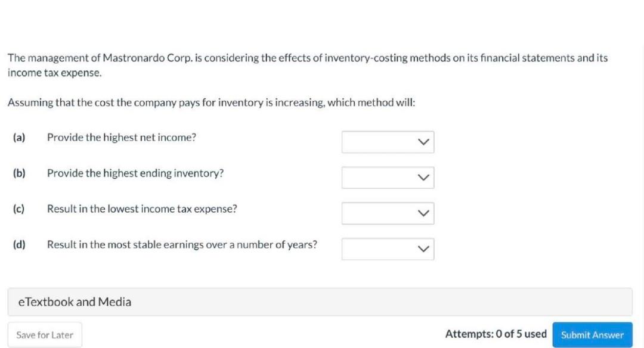Viewport: 644px width, 348px height.
Task: Open the dropdown for lowest income tax expense
Action: point(388,213)
